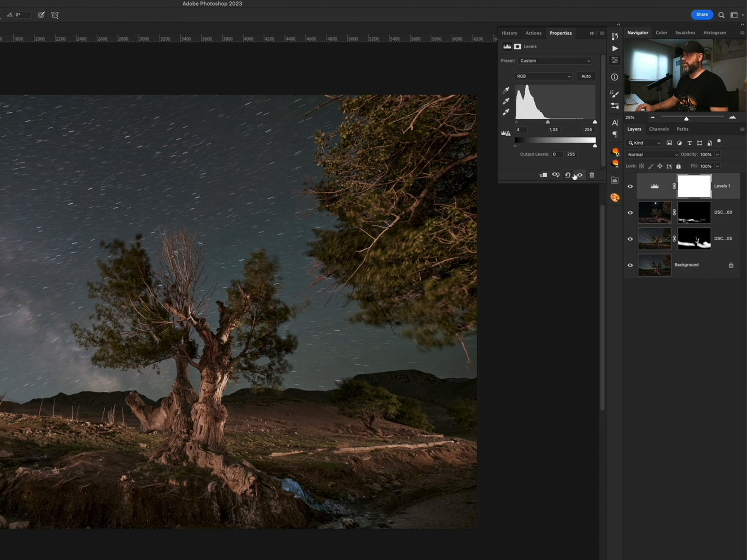
Task: Select the white point eyedropper
Action: 506,112
